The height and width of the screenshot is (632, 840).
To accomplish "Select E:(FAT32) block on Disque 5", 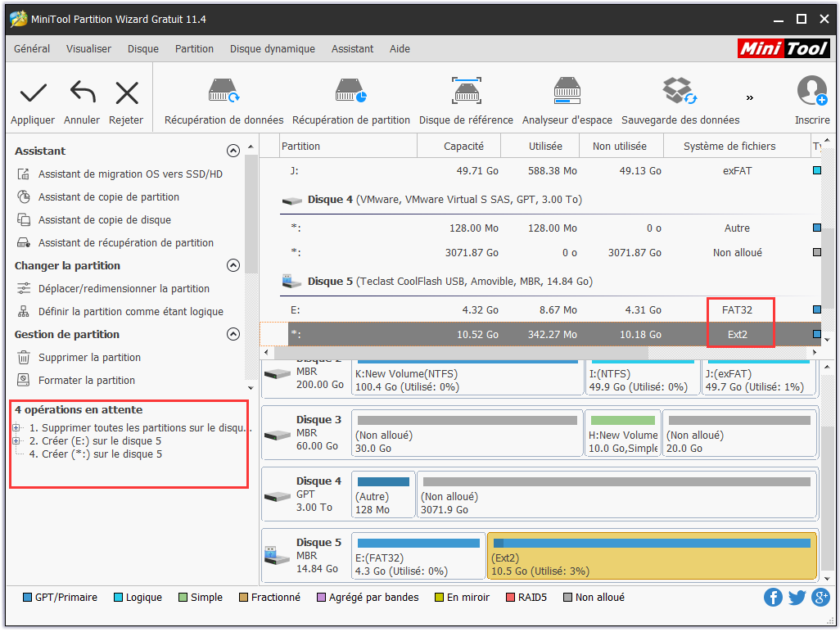I will [418, 556].
